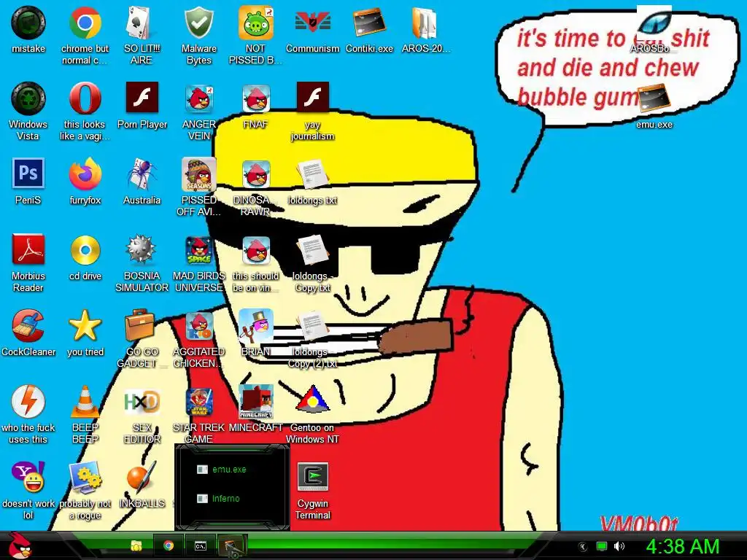Open the 'loldongs - Copy.txt' file
The width and height of the screenshot is (747, 560).
click(312, 249)
